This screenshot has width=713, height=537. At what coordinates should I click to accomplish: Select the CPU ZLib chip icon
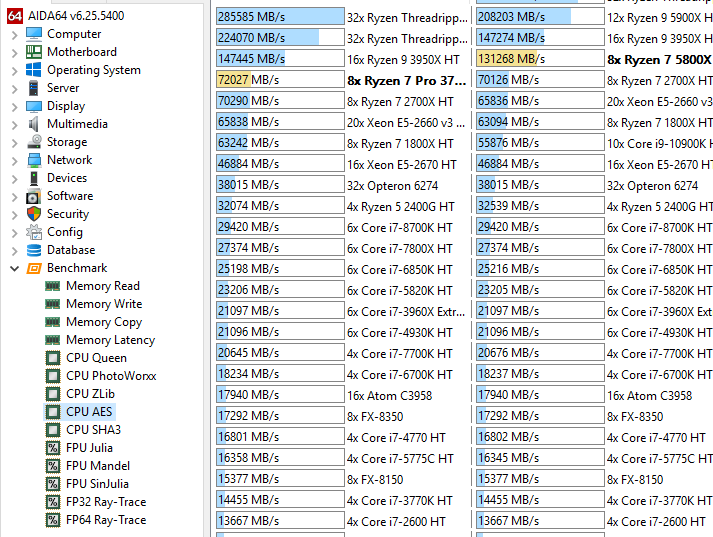53,394
